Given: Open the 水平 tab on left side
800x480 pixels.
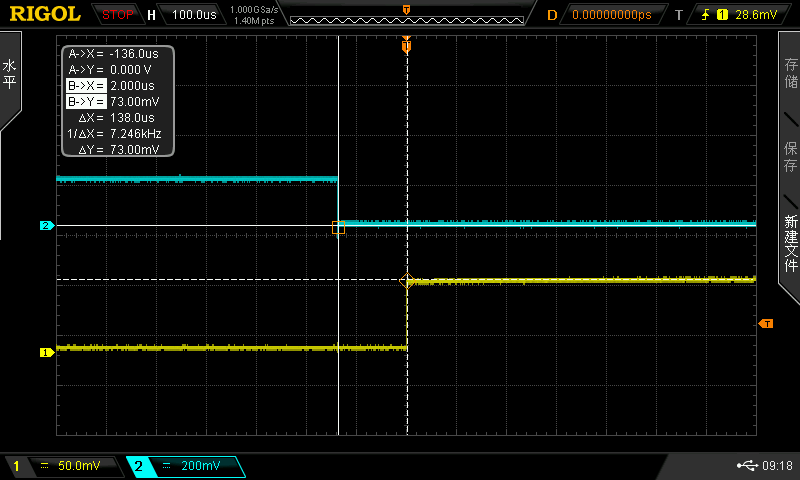Looking at the screenshot, I should pos(10,75).
